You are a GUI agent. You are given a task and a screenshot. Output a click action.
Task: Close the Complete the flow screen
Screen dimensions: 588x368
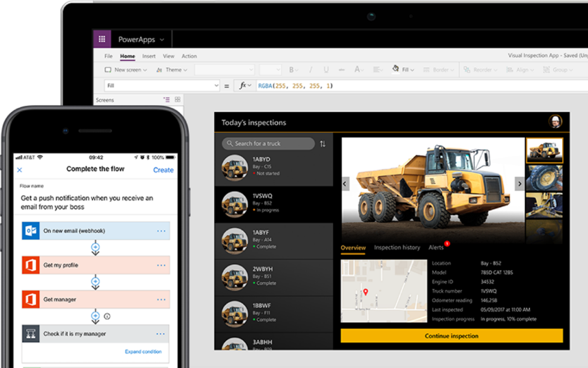click(20, 170)
